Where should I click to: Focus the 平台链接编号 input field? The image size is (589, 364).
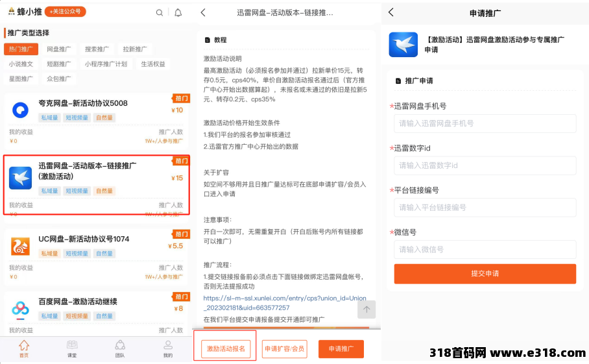[485, 208]
